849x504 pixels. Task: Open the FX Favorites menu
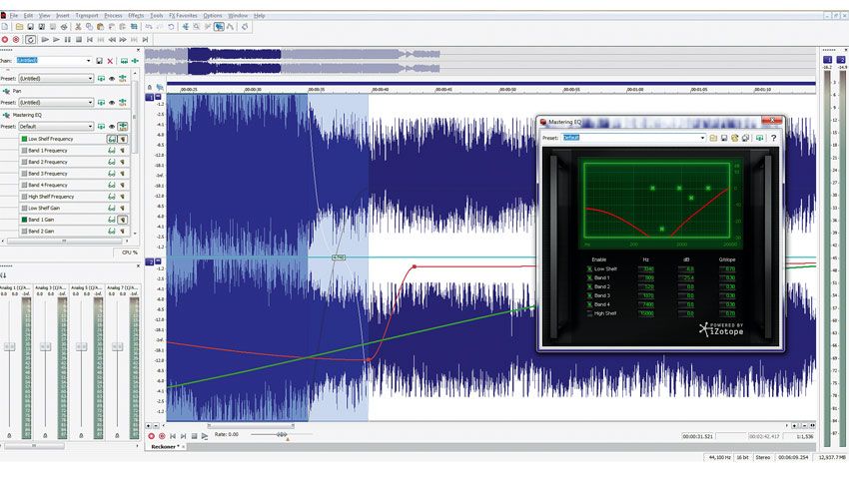pos(183,16)
